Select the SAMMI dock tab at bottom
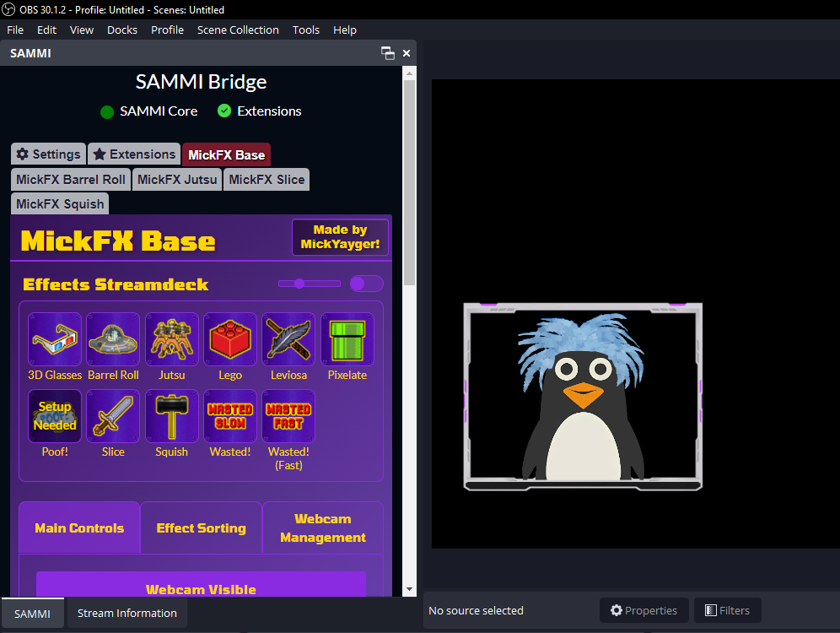This screenshot has height=633, width=840. tap(32, 614)
